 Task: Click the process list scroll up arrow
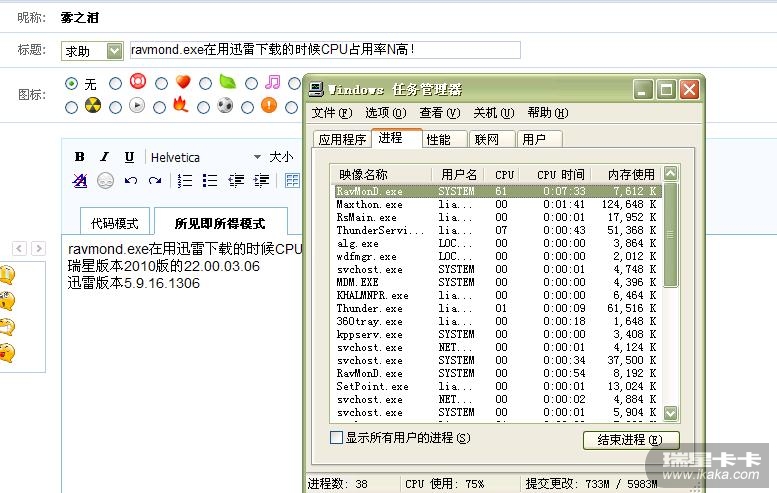pos(670,173)
